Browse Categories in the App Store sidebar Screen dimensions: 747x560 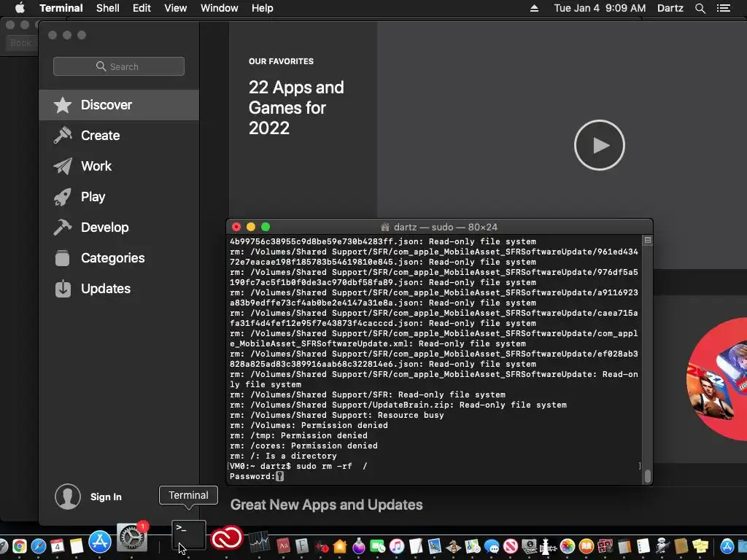pos(119,257)
